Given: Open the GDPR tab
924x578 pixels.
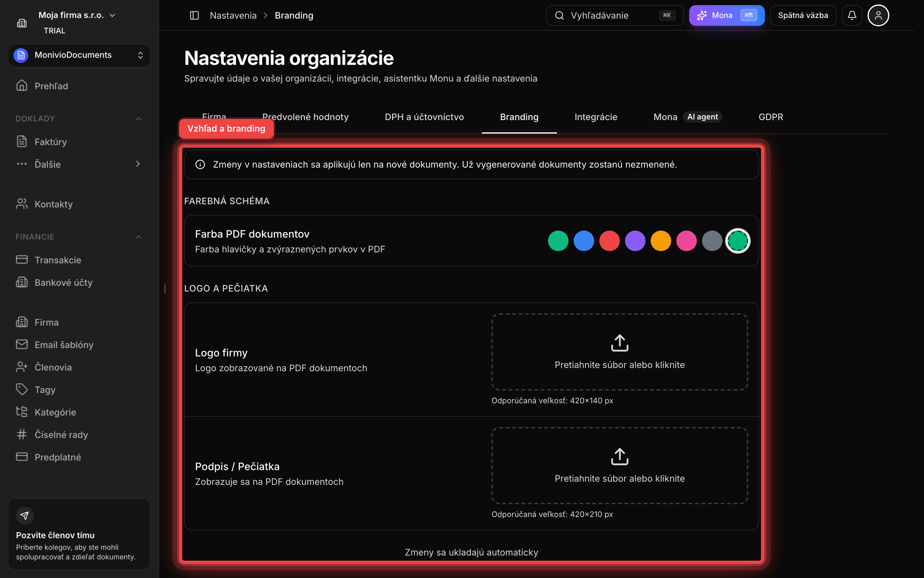Looking at the screenshot, I should tap(771, 117).
